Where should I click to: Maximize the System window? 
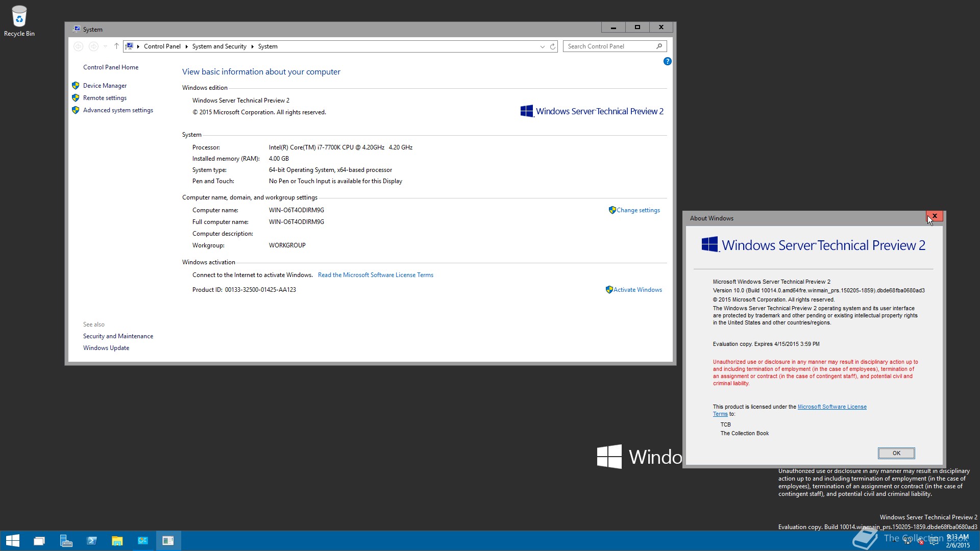click(x=637, y=28)
